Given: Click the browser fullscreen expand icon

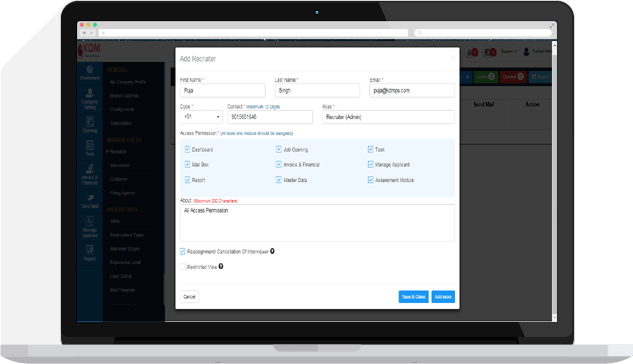Looking at the screenshot, I should point(551,25).
